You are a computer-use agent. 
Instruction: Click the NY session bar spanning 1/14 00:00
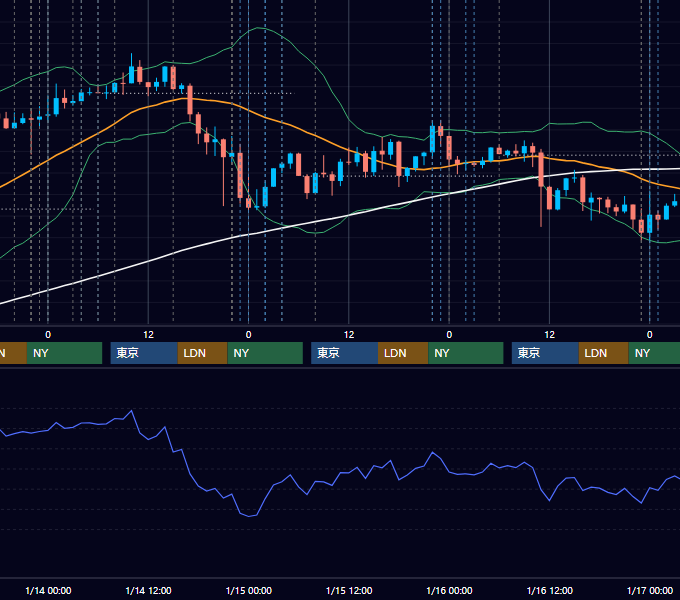pyautogui.click(x=64, y=353)
